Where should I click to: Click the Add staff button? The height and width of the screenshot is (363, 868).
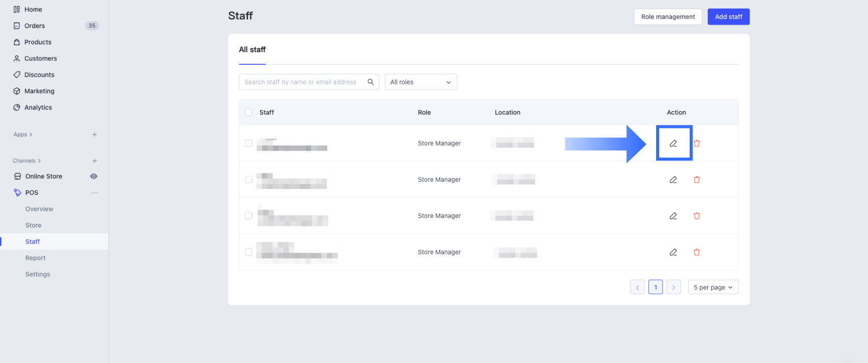728,17
